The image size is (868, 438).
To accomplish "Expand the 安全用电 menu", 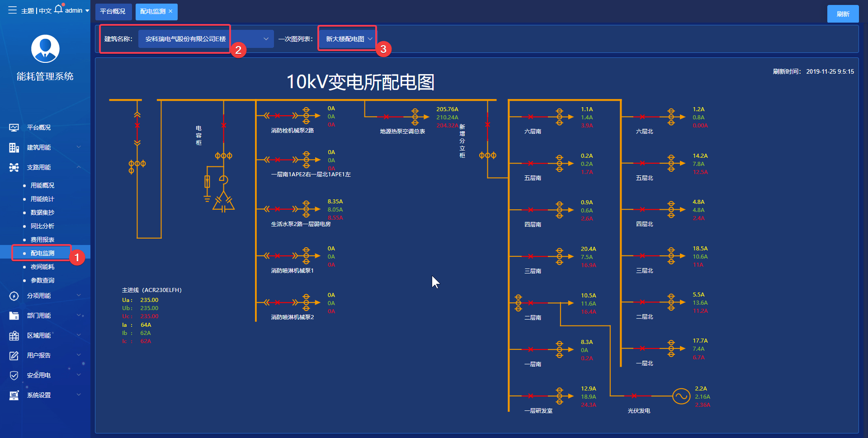I will coord(79,375).
